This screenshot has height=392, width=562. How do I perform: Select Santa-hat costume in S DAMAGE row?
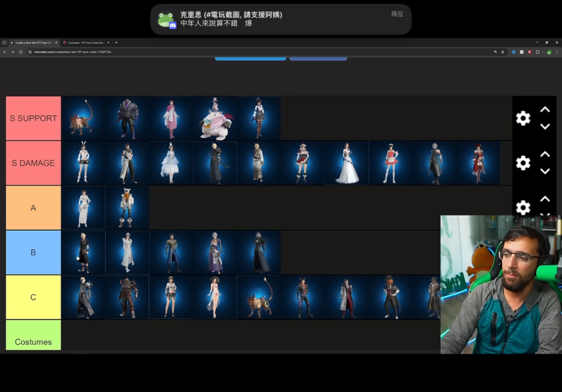(303, 163)
